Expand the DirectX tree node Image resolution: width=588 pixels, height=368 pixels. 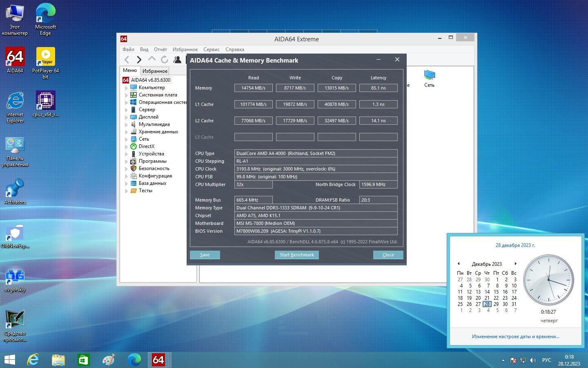(126, 146)
